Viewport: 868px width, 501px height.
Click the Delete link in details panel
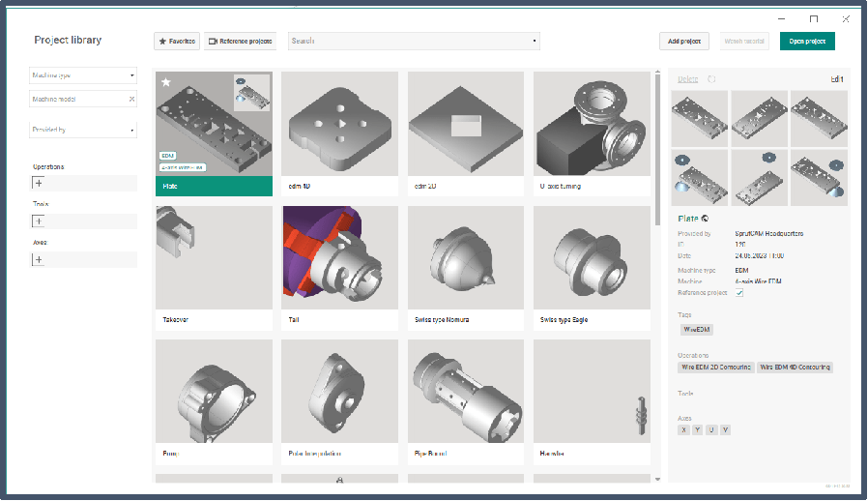(x=687, y=79)
